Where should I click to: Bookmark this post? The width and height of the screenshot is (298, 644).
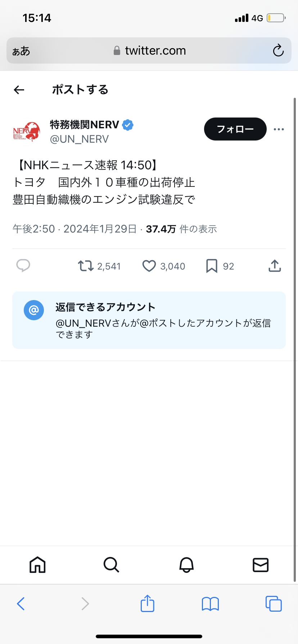click(212, 266)
